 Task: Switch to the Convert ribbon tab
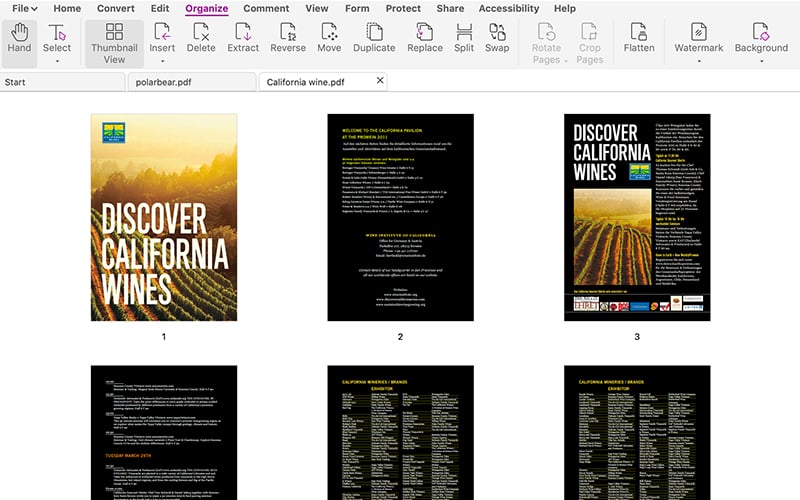click(x=116, y=9)
